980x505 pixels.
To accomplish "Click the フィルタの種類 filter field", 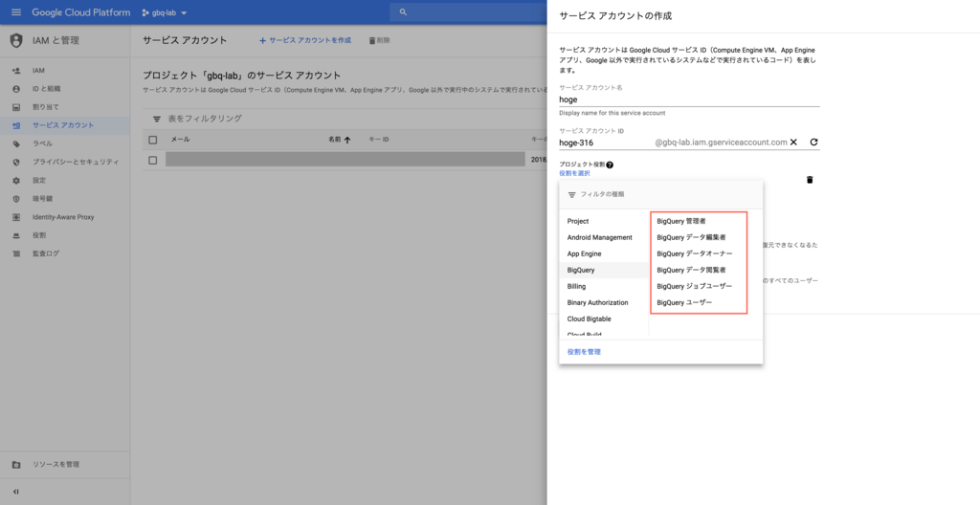I will 660,194.
